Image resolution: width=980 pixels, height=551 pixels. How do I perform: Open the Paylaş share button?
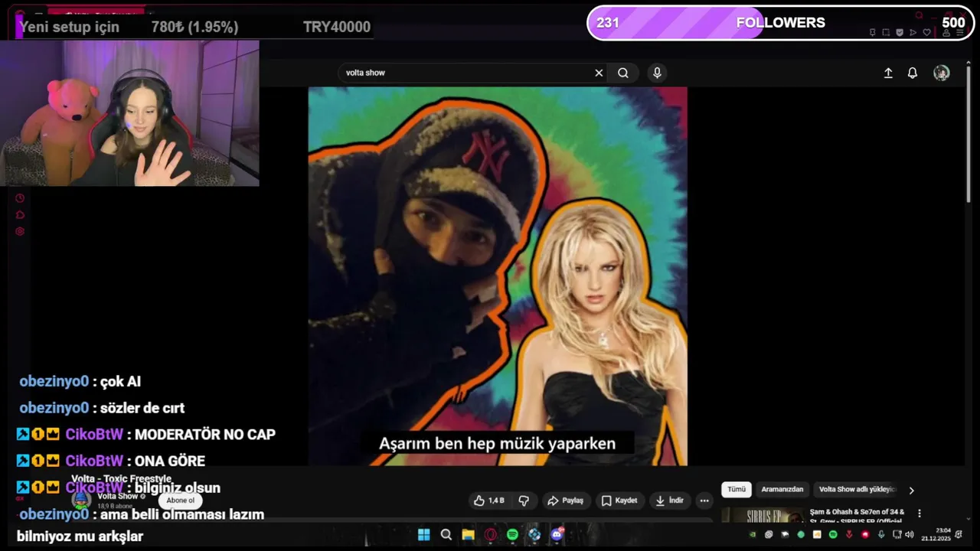point(565,500)
